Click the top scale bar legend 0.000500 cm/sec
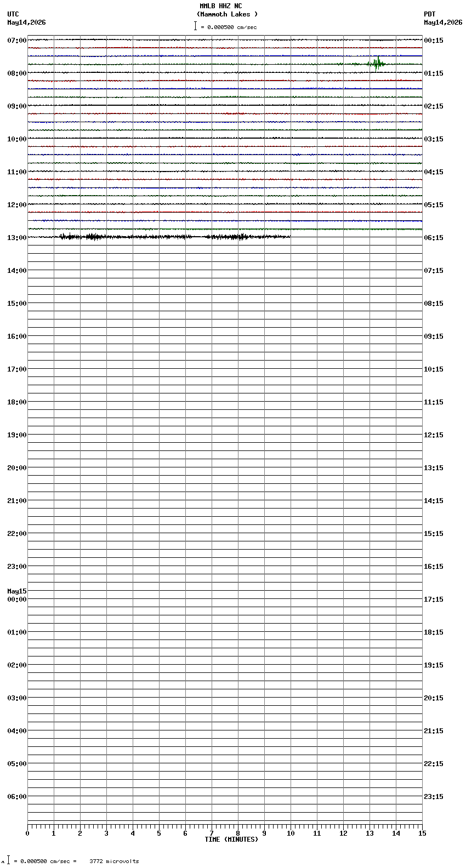This screenshot has height=868, width=466. [225, 27]
